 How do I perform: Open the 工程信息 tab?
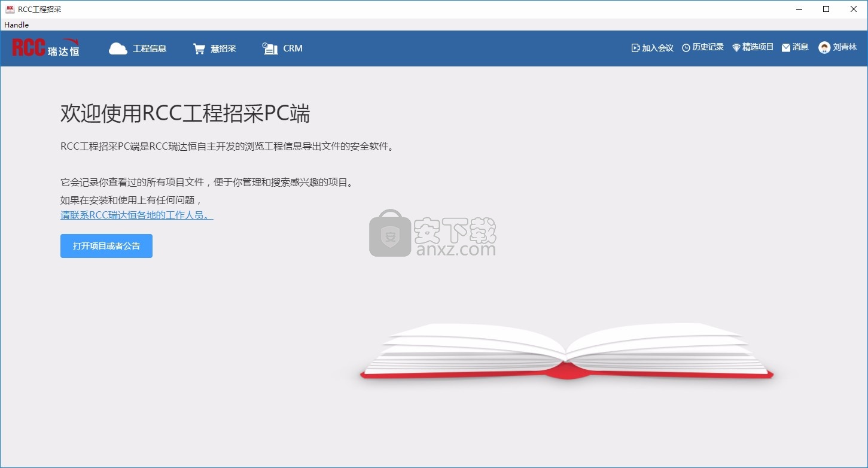tap(150, 48)
